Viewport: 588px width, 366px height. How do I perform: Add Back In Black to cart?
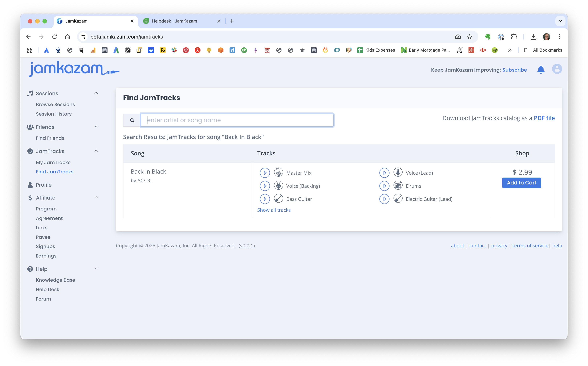522,183
